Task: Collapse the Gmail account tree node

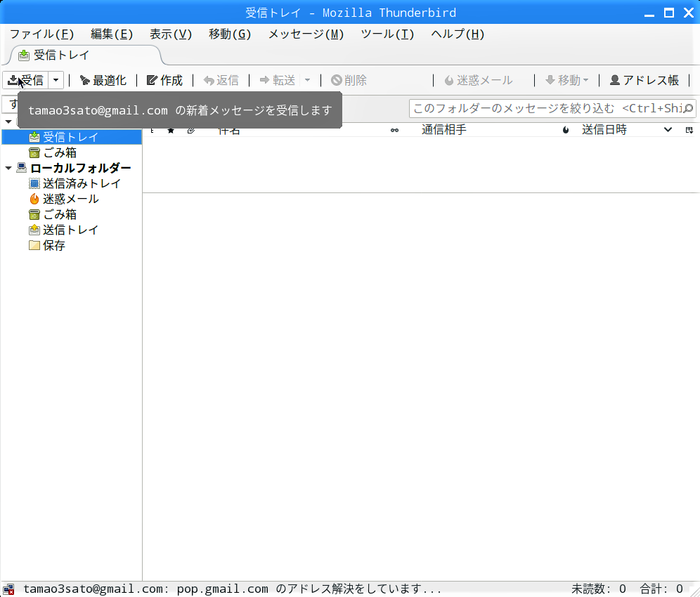Action: click(8, 122)
